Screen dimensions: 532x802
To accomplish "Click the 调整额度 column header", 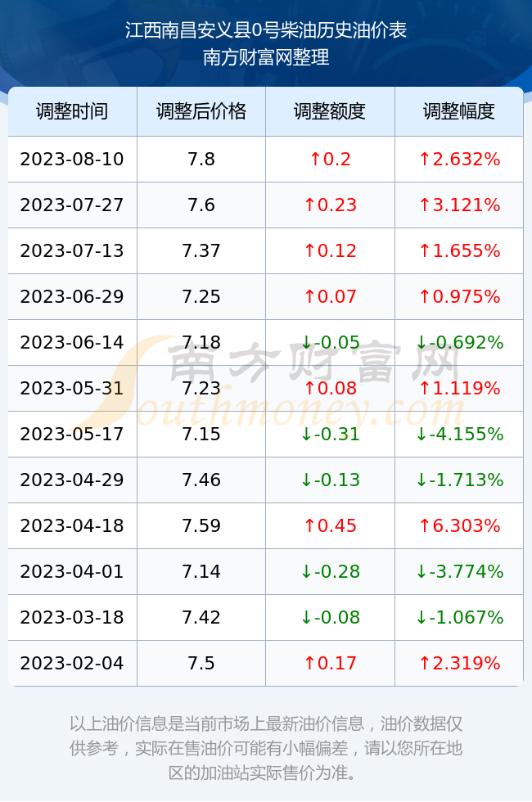I will pos(330,111).
